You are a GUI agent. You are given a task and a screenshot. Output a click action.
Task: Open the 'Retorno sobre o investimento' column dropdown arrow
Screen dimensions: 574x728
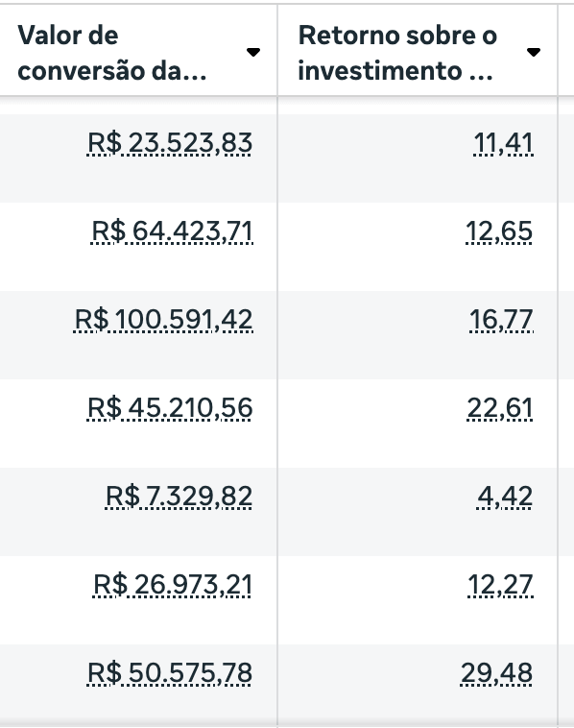click(x=534, y=52)
